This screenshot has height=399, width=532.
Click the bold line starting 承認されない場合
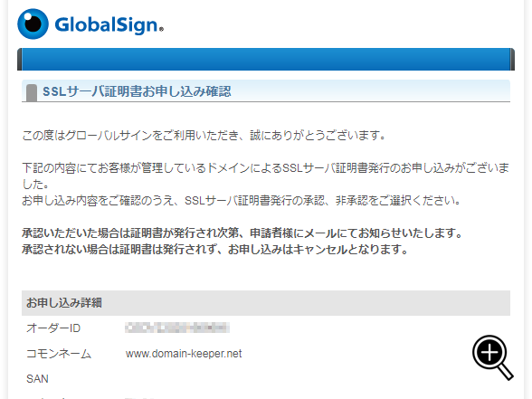coord(214,250)
